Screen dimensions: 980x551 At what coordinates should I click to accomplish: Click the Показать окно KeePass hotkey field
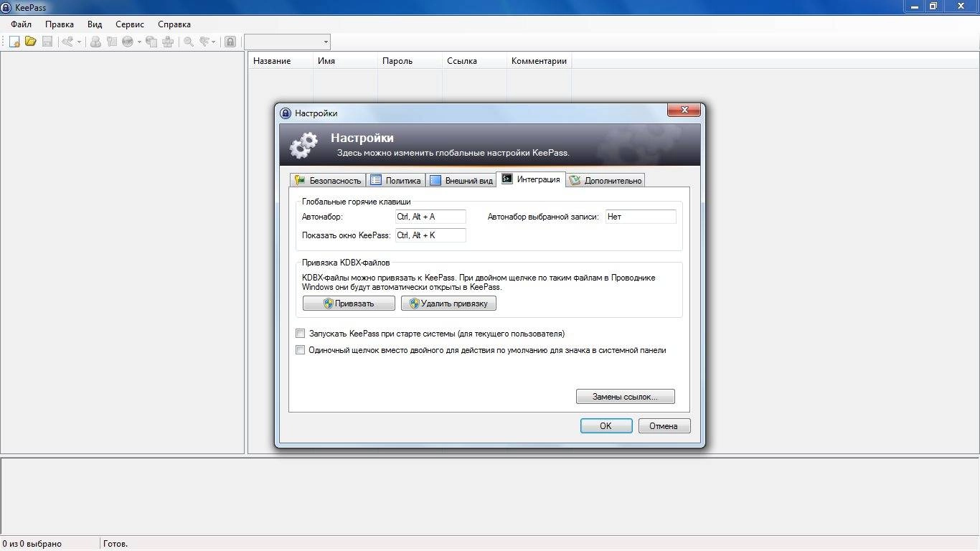(430, 235)
